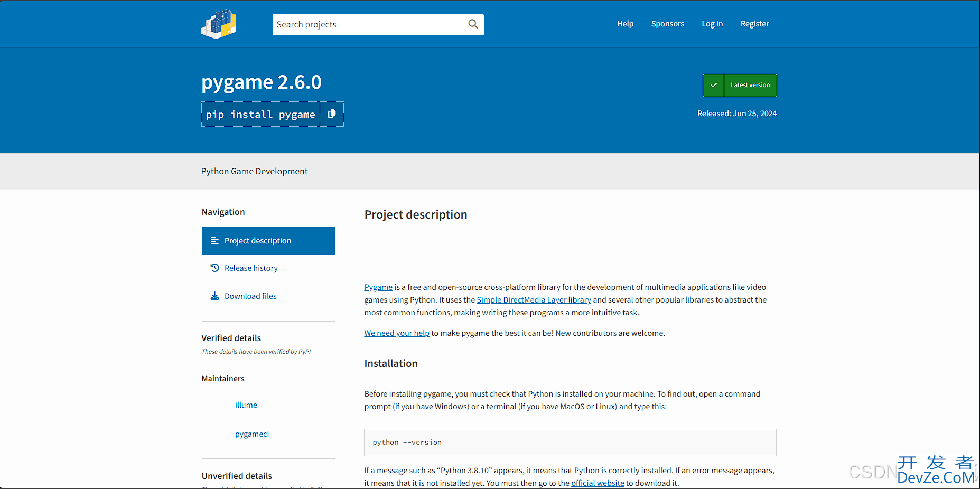Open Simple DirectMedia Layer library link
980x489 pixels.
click(534, 300)
